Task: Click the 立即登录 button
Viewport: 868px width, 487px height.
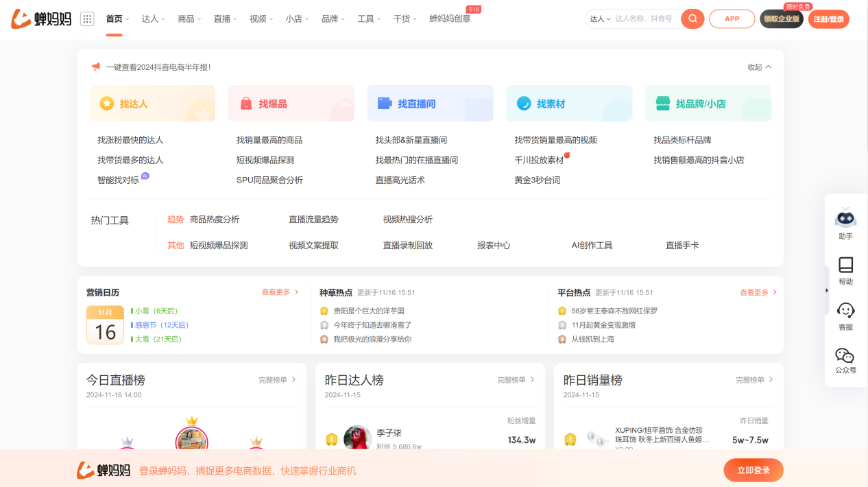Action: (x=754, y=471)
